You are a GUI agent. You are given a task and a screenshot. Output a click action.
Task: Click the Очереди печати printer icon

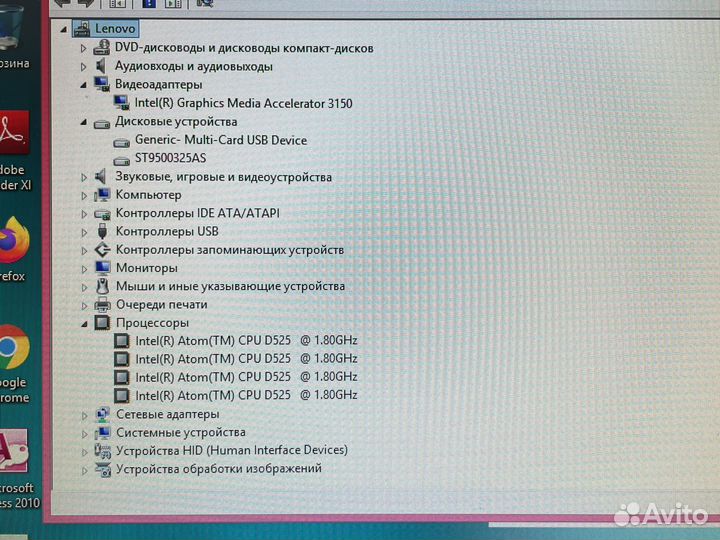pos(102,304)
